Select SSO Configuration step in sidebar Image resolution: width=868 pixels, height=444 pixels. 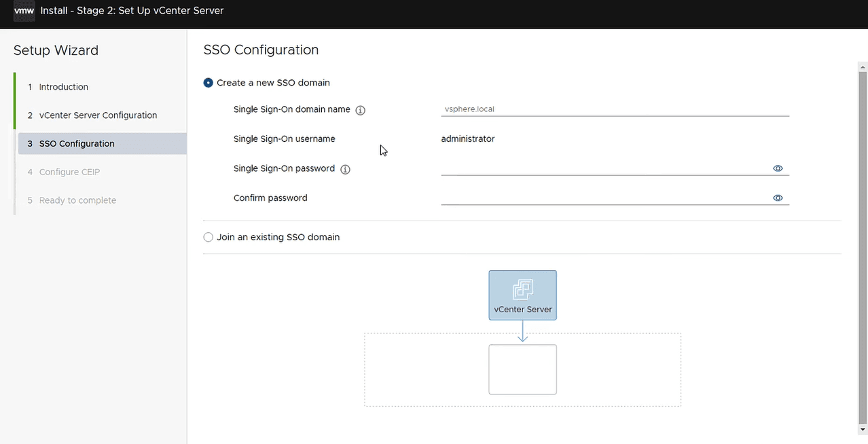click(77, 144)
